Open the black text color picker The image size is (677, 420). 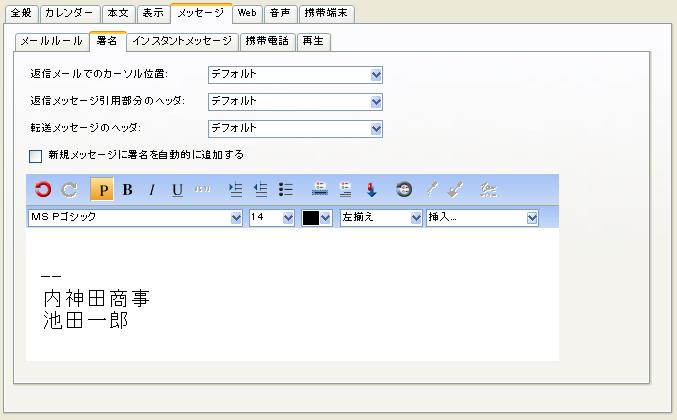316,218
